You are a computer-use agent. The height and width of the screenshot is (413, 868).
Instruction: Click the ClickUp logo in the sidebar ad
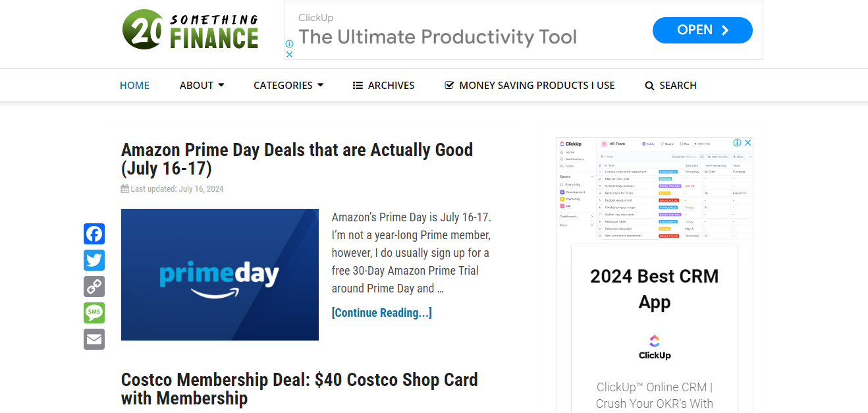point(655,347)
